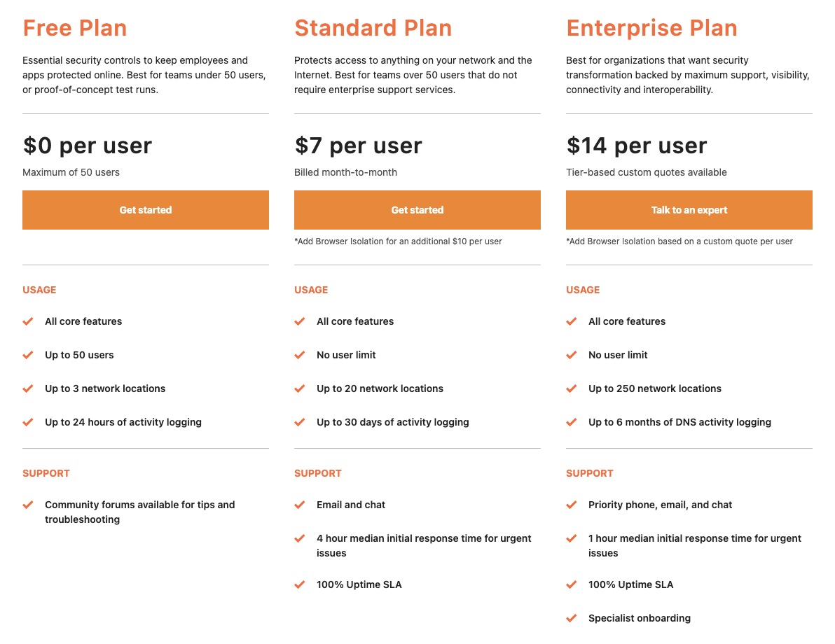Viewport: 835px width, 644px height.
Task: Click checkmark beside Up to 50 users
Action: click(x=28, y=355)
